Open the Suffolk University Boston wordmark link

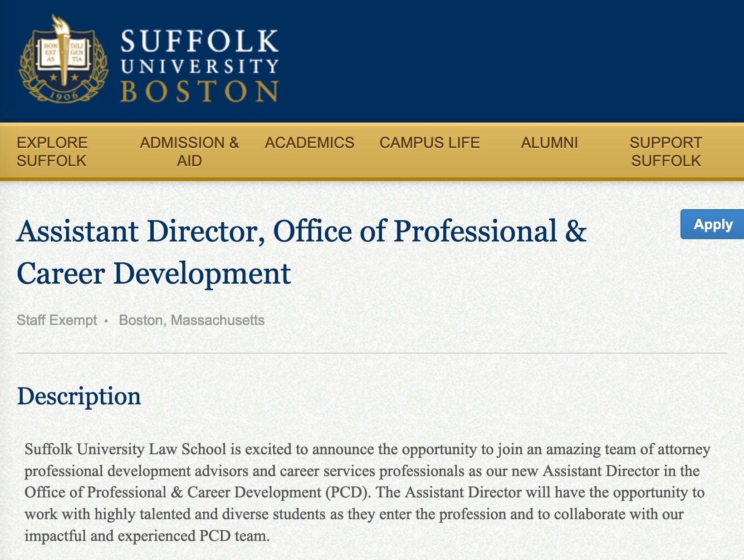(x=200, y=66)
